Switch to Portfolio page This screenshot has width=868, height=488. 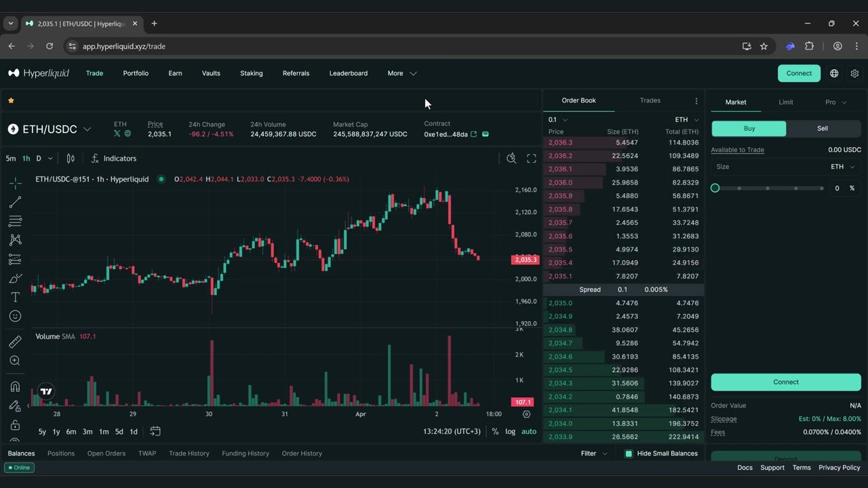136,73
